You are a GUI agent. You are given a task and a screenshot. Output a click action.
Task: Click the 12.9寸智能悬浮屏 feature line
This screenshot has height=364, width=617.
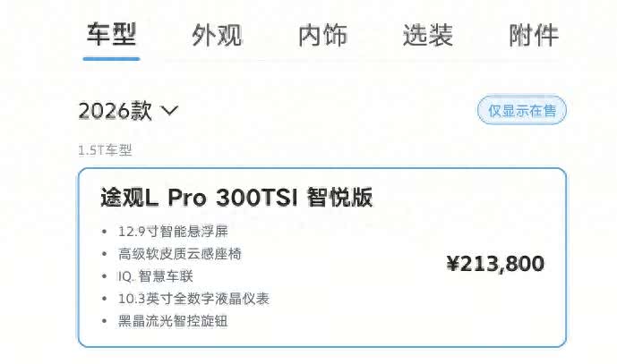click(x=173, y=231)
